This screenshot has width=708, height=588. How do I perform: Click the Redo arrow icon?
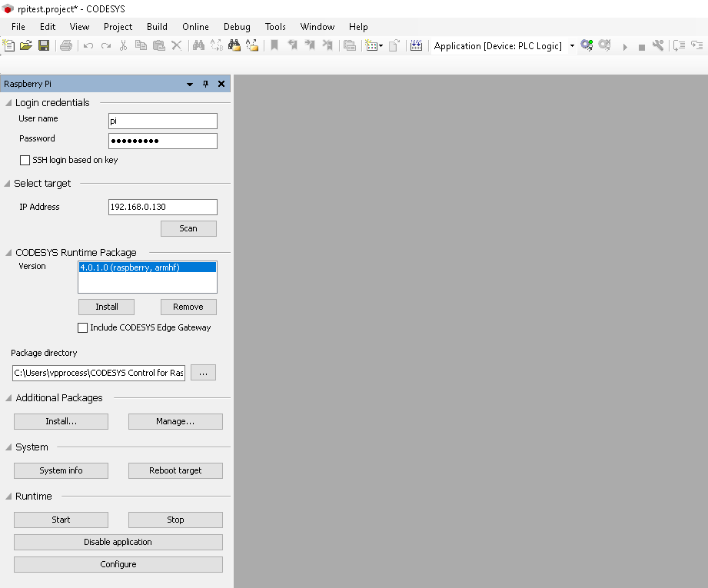tap(106, 45)
